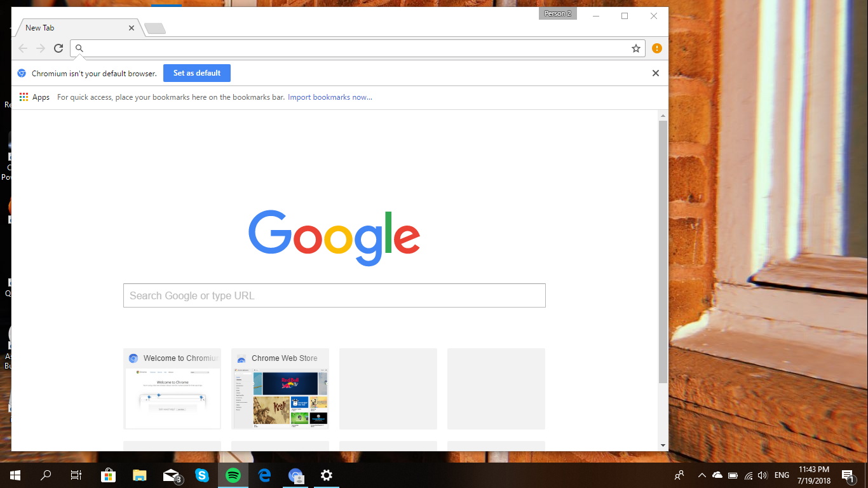Screen dimensions: 868x488
Task: Switch to Spotify in the taskbar
Action: pos(233,475)
